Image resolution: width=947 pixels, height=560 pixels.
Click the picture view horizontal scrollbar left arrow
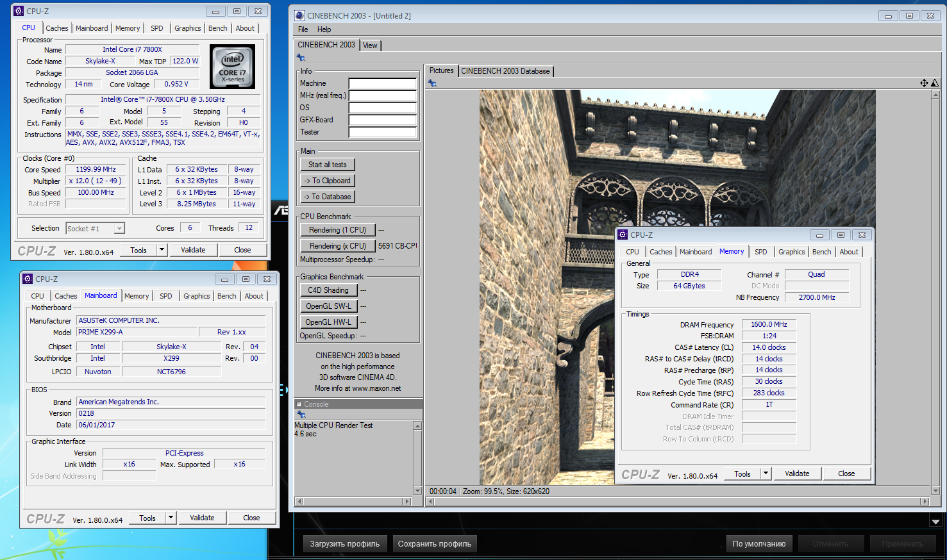pyautogui.click(x=430, y=502)
